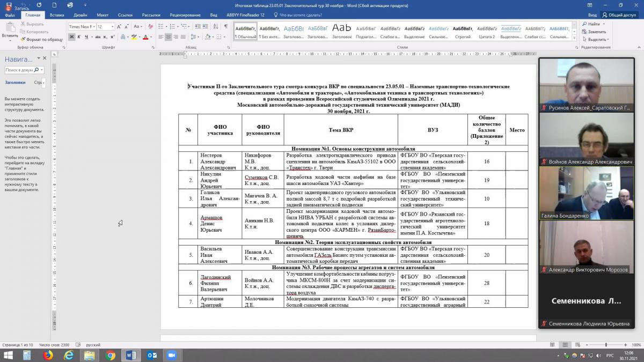Open the Zoom app from taskbar
The width and height of the screenshot is (644, 362).
point(172,355)
